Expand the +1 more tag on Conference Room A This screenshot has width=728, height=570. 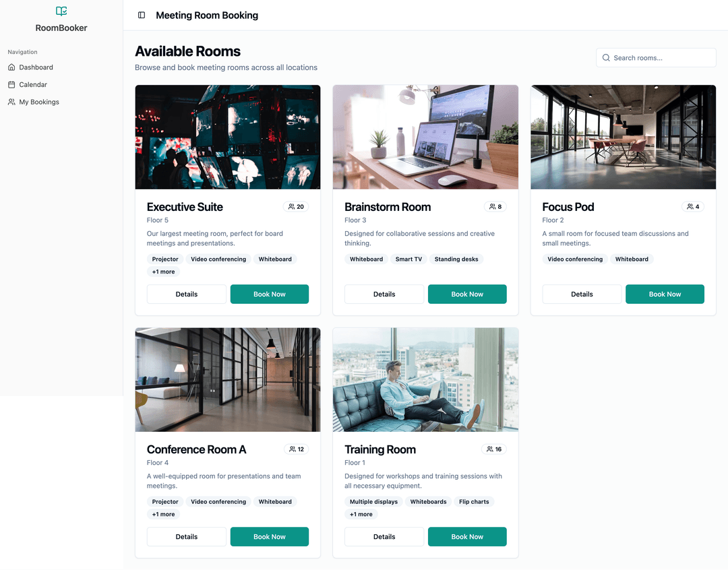[163, 514]
